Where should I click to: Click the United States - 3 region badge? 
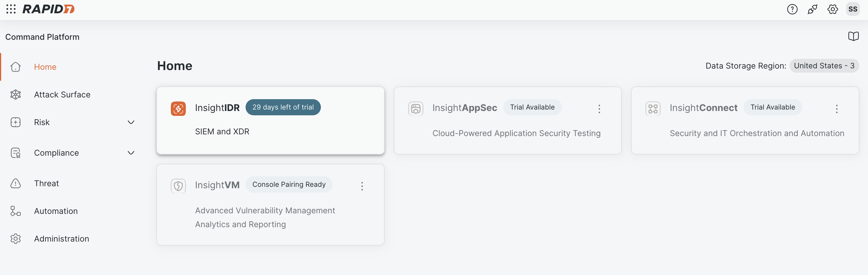(x=824, y=66)
